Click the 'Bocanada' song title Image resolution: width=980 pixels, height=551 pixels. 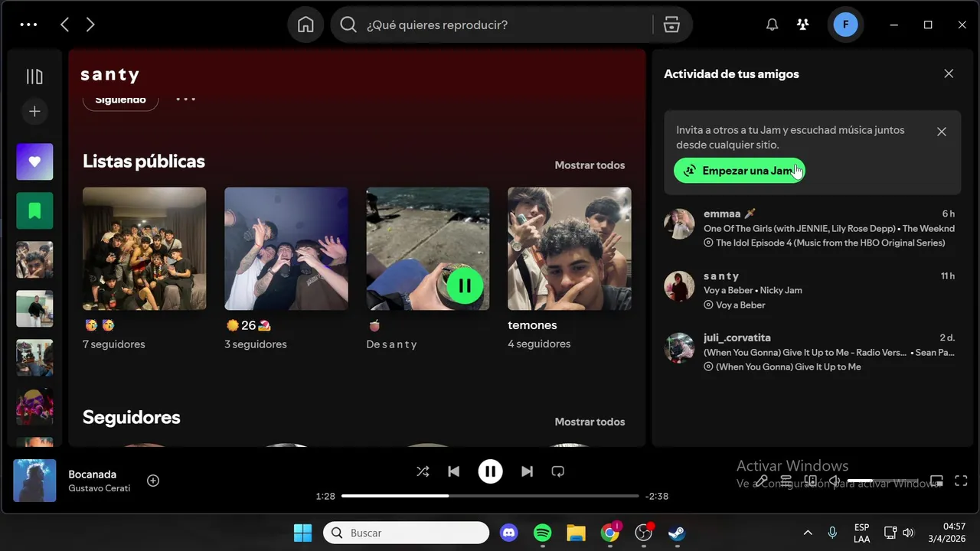click(92, 474)
